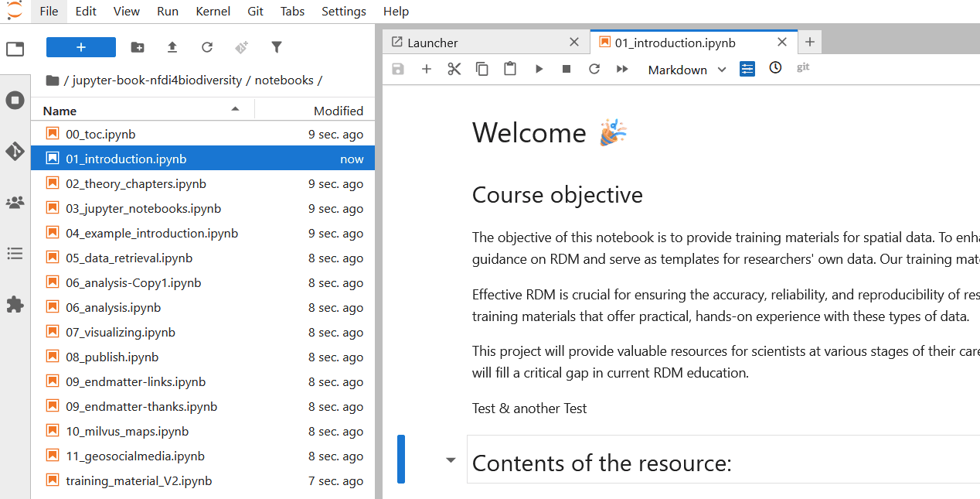Interrupt the kernel with stop icon

click(x=566, y=69)
